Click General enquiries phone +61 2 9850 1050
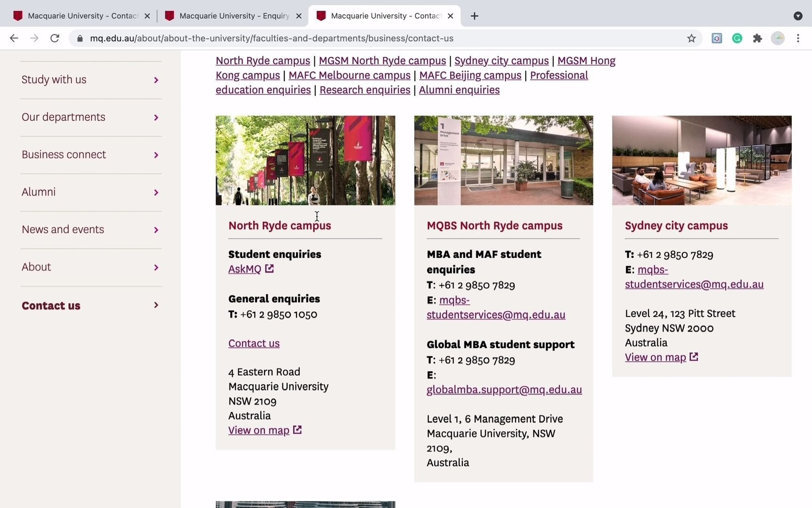Image resolution: width=812 pixels, height=508 pixels. pos(279,314)
